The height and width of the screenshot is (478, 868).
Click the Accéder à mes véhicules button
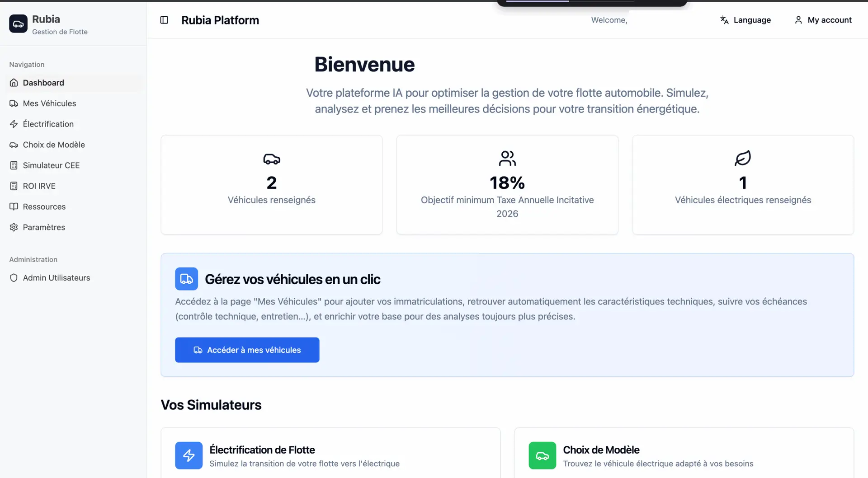coord(247,350)
